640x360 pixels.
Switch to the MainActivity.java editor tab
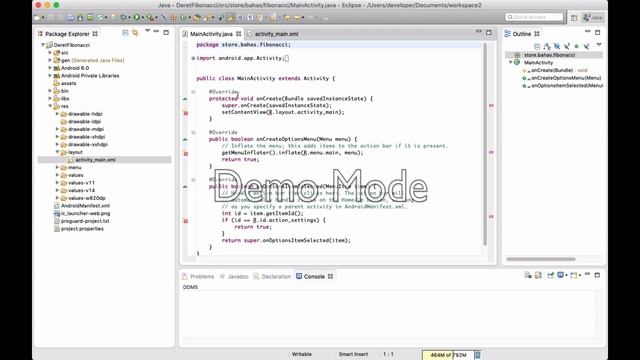point(211,34)
